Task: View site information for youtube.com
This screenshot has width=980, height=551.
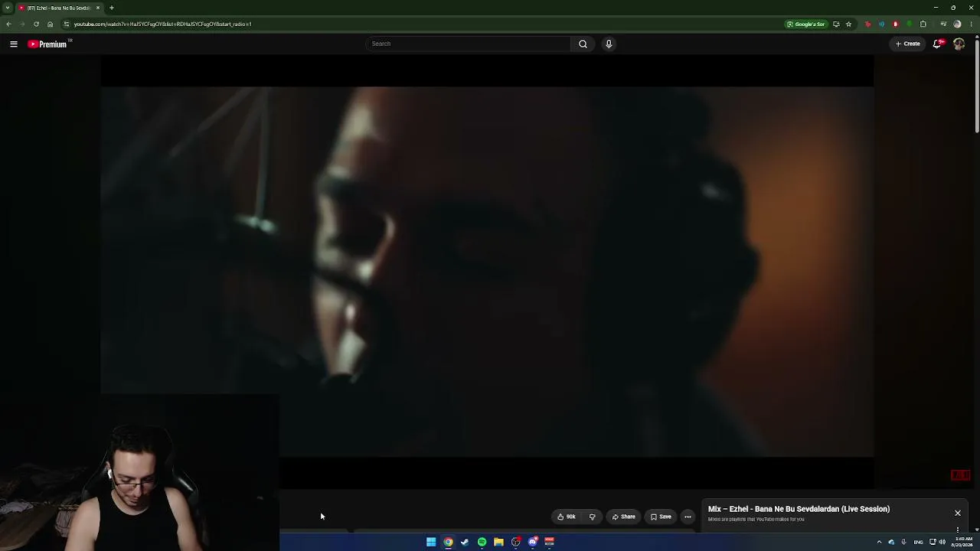Action: point(67,24)
